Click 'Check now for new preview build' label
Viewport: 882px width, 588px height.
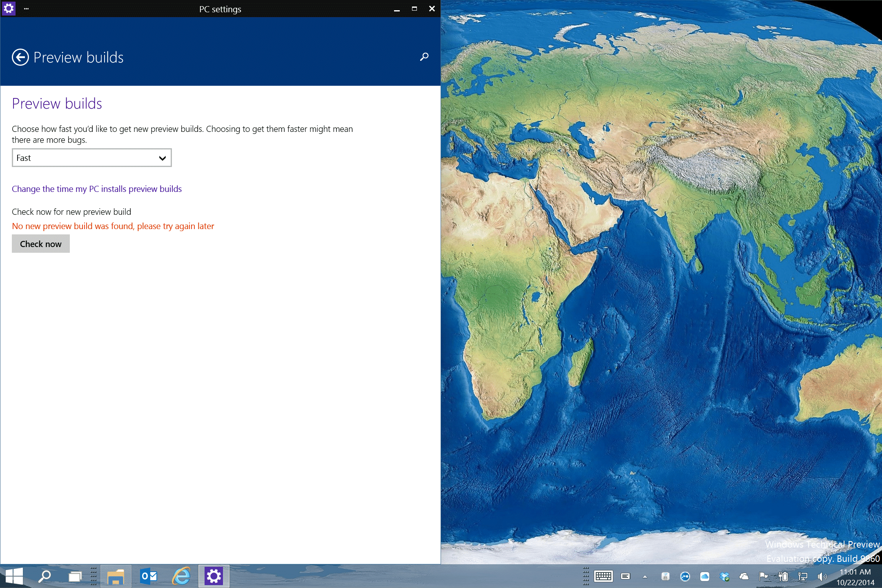71,212
